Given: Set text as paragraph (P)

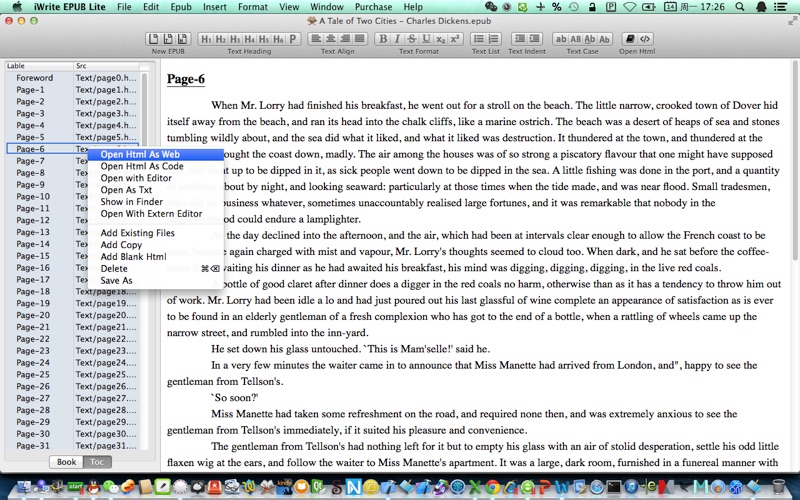Looking at the screenshot, I should click(x=293, y=39).
